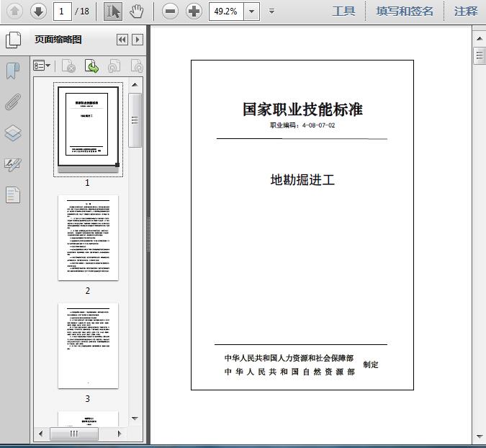Click the 49.2% zoom value field

point(226,12)
